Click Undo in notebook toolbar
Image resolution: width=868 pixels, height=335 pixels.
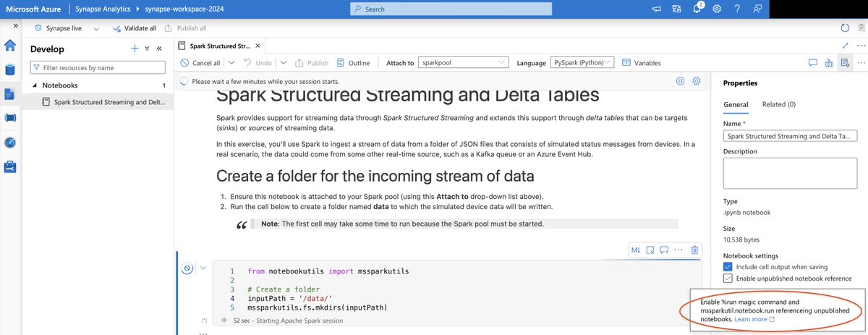(x=258, y=63)
